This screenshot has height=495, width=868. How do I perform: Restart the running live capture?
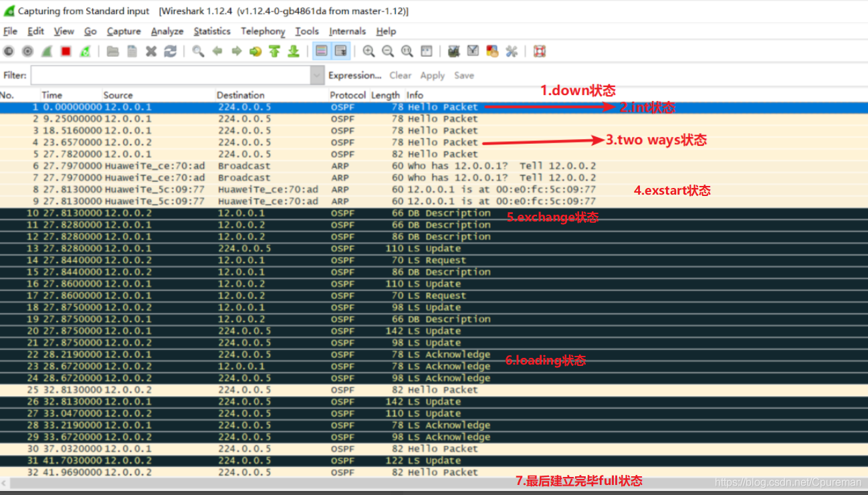tap(85, 52)
